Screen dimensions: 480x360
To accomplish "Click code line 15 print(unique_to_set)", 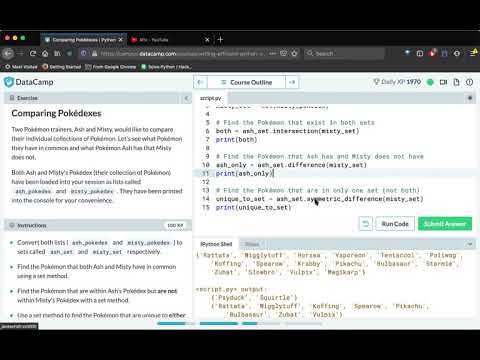I will tap(253, 207).
